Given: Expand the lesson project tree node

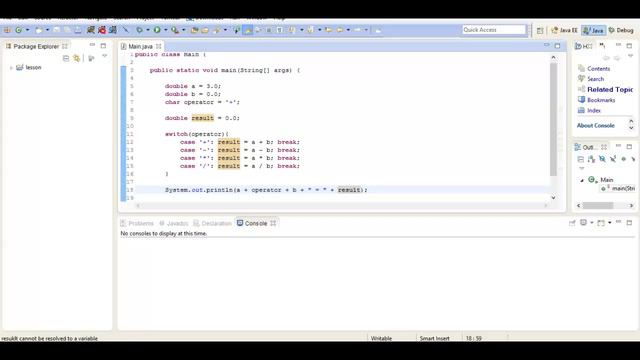Looking at the screenshot, I should pyautogui.click(x=11, y=68).
